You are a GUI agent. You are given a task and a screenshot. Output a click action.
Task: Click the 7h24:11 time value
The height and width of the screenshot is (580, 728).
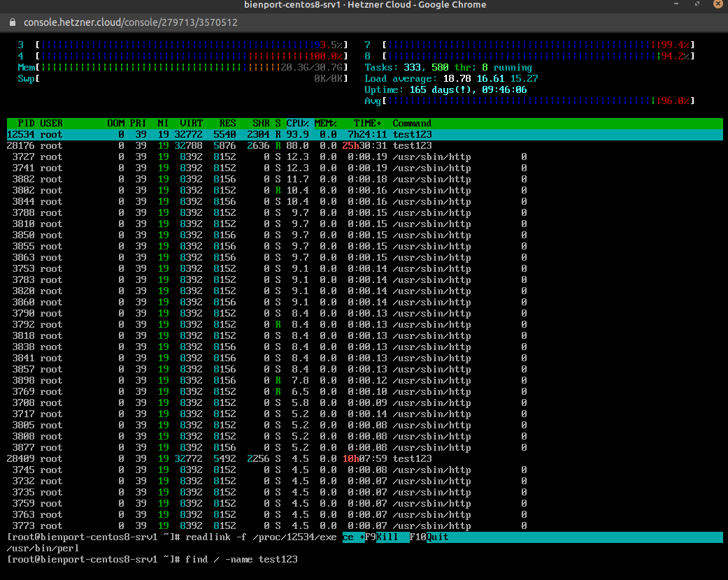(367, 135)
